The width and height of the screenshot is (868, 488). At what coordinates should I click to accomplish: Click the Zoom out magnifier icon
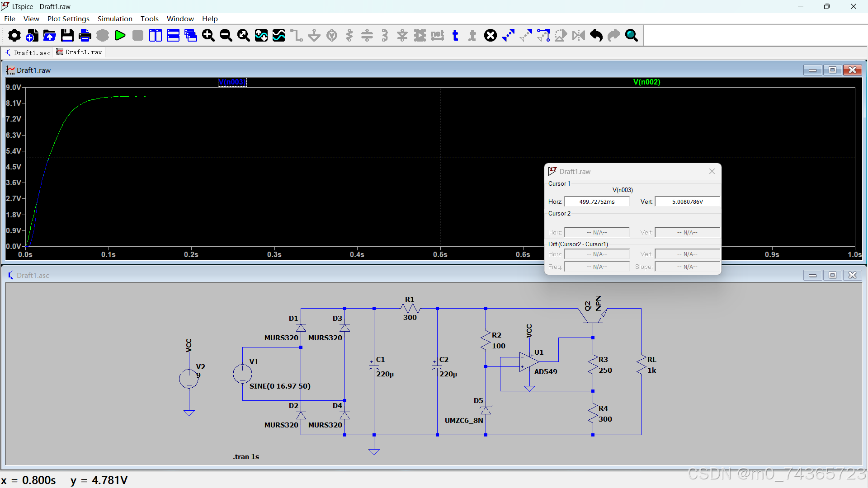tap(226, 35)
